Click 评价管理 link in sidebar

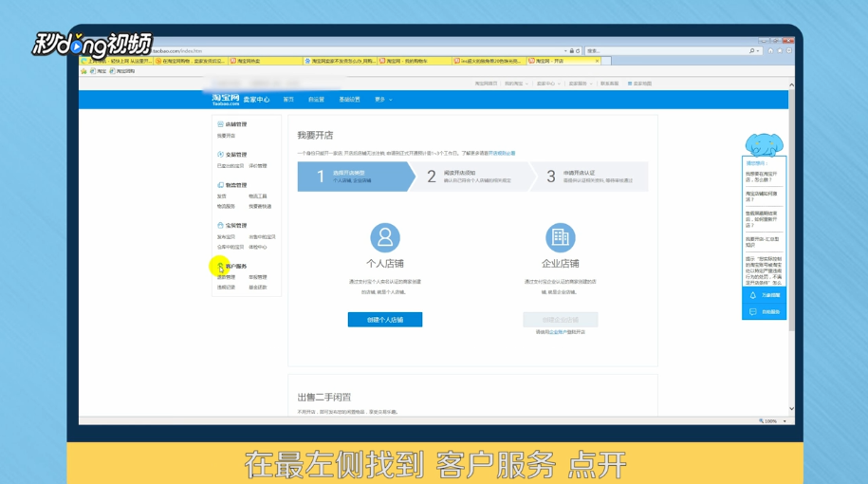(258, 166)
